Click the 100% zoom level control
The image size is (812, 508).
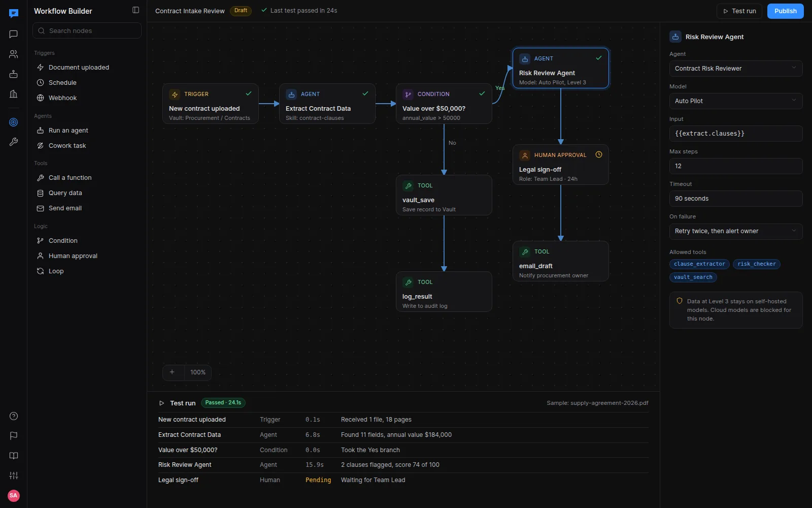pos(198,372)
